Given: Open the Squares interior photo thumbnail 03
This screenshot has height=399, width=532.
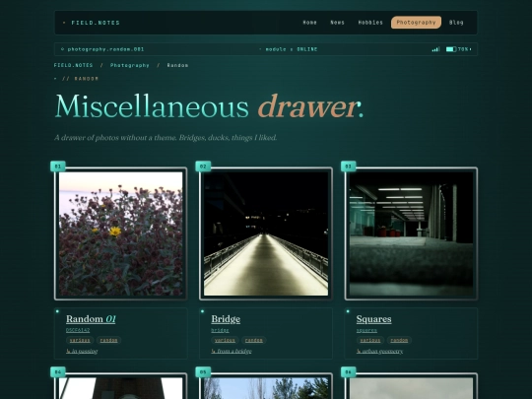Looking at the screenshot, I should point(411,233).
